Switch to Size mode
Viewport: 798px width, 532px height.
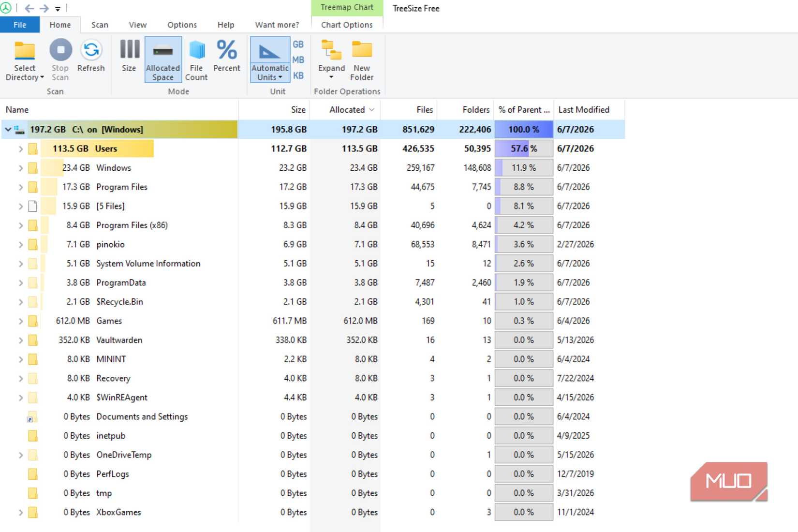[x=129, y=56]
